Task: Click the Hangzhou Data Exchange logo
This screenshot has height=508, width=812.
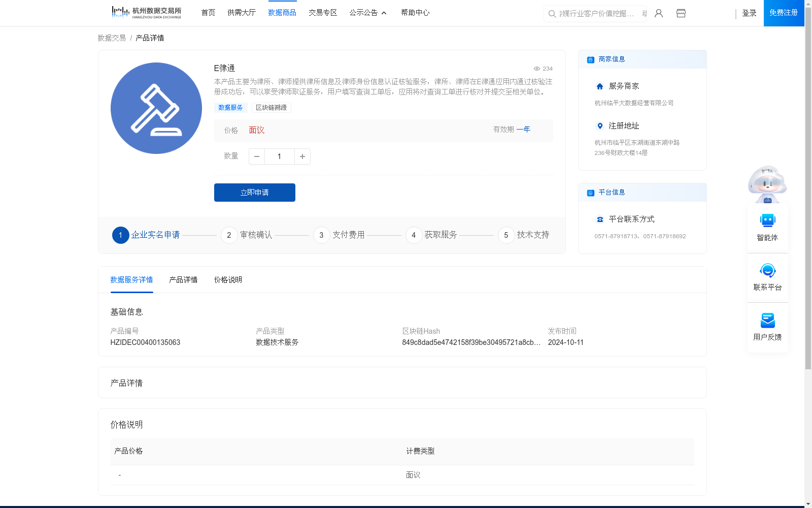Action: tap(146, 12)
